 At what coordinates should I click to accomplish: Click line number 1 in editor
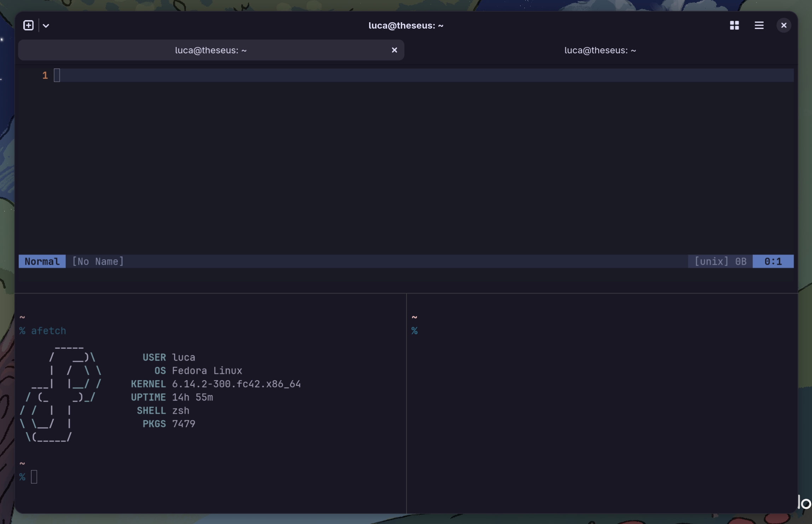pyautogui.click(x=45, y=75)
